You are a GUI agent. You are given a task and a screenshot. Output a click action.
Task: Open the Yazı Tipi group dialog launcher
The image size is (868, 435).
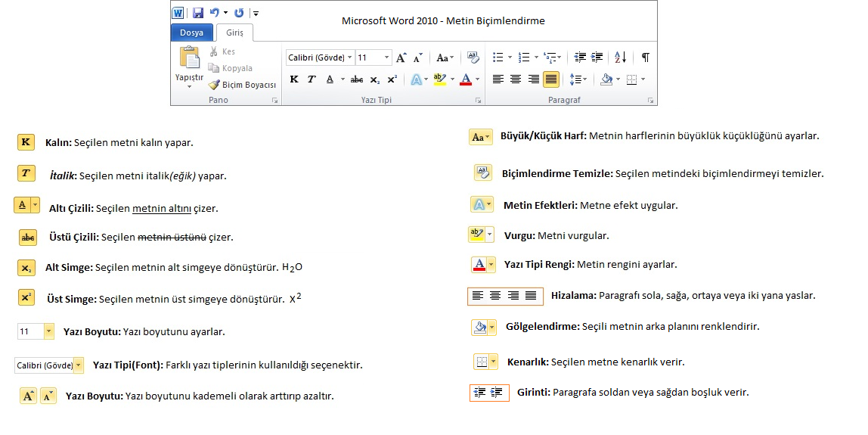tap(478, 100)
